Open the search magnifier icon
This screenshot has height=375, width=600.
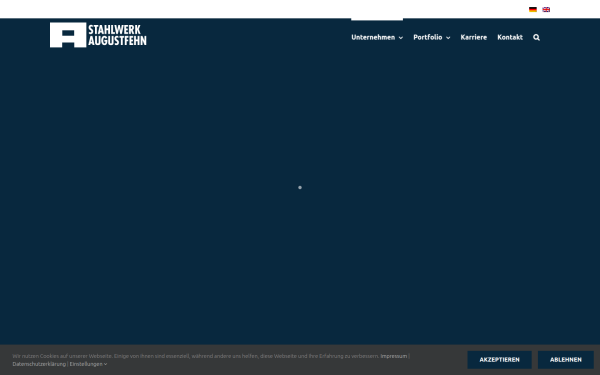[536, 37]
